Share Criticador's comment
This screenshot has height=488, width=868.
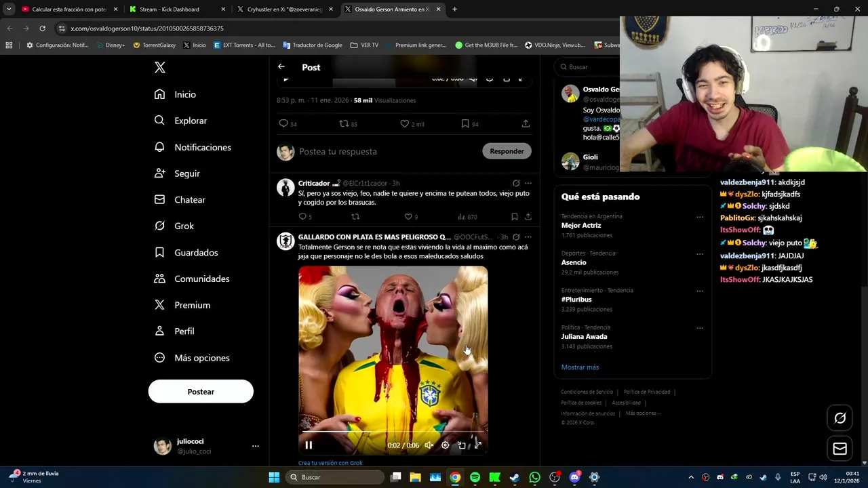(528, 217)
